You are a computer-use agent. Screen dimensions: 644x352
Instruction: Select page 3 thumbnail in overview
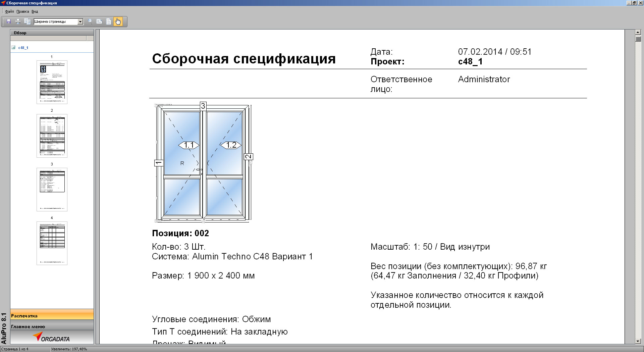(x=52, y=190)
